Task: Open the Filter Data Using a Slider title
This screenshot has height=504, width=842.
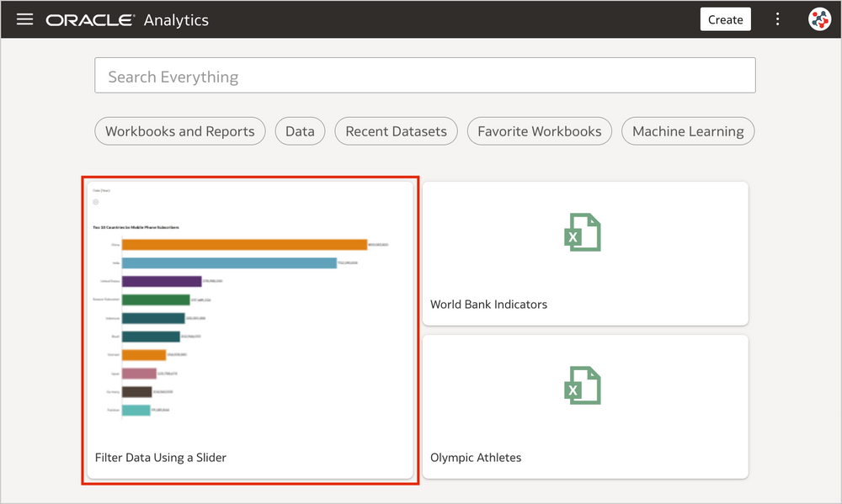Action: [161, 458]
